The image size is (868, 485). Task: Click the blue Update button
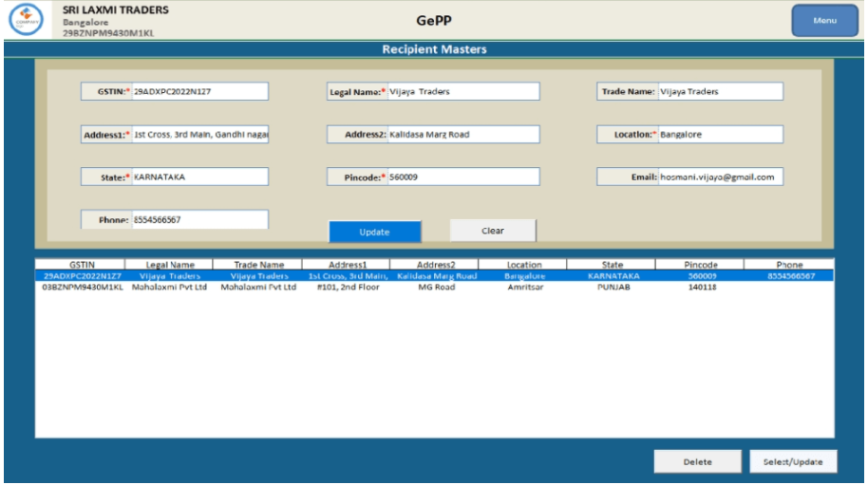[x=375, y=232]
